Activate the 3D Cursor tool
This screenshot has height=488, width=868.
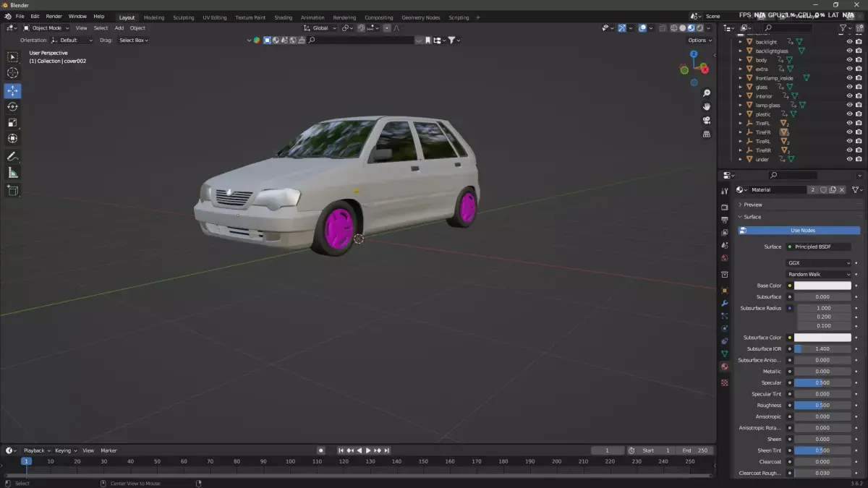[x=13, y=73]
